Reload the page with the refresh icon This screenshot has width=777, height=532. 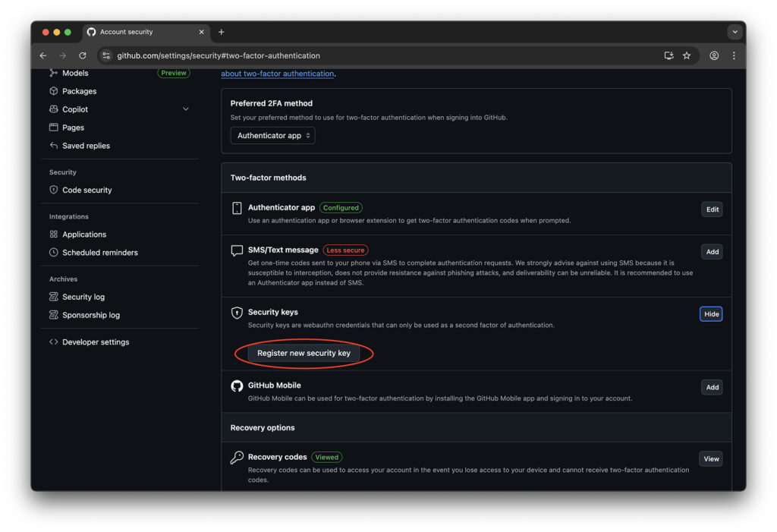pyautogui.click(x=83, y=55)
